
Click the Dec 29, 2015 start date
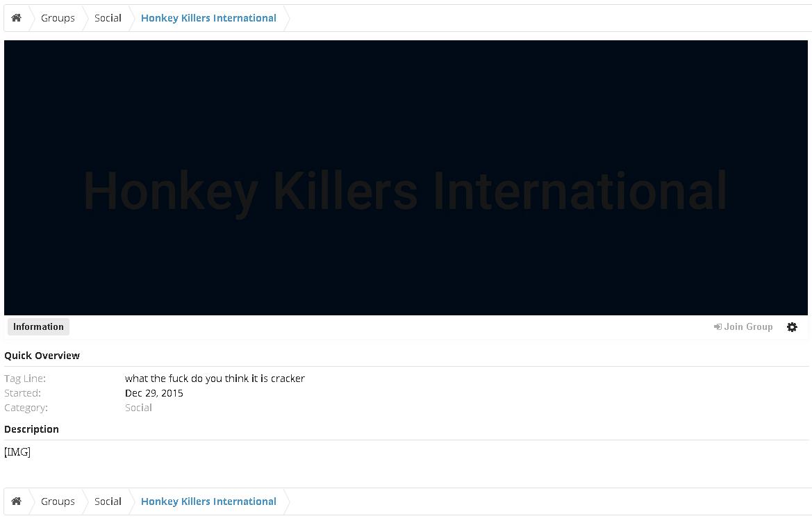pyautogui.click(x=154, y=393)
